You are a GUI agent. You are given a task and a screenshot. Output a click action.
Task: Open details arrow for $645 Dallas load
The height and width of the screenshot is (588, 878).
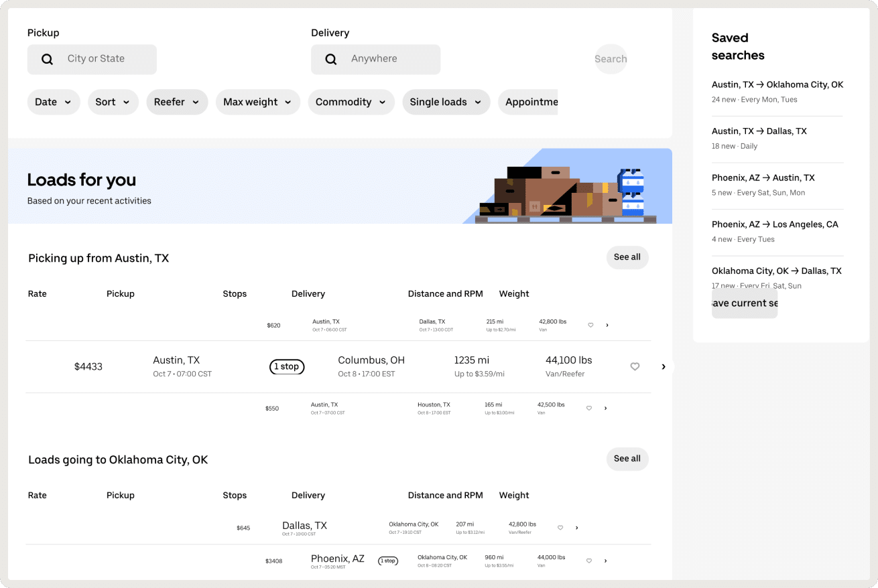coord(577,528)
